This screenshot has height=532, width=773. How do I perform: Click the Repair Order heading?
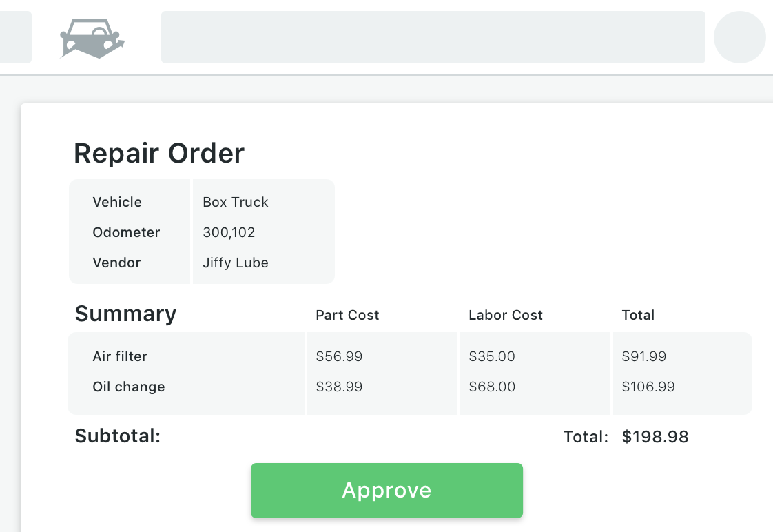pos(159,153)
